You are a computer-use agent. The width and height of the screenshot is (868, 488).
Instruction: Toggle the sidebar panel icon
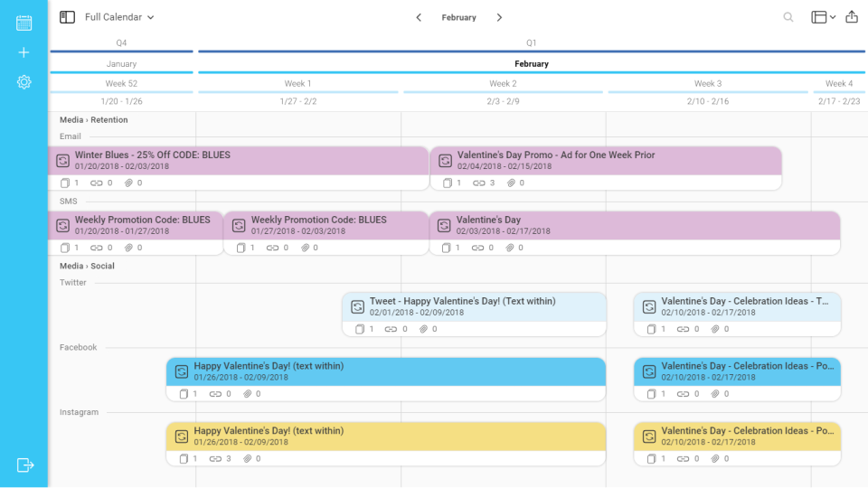(67, 17)
